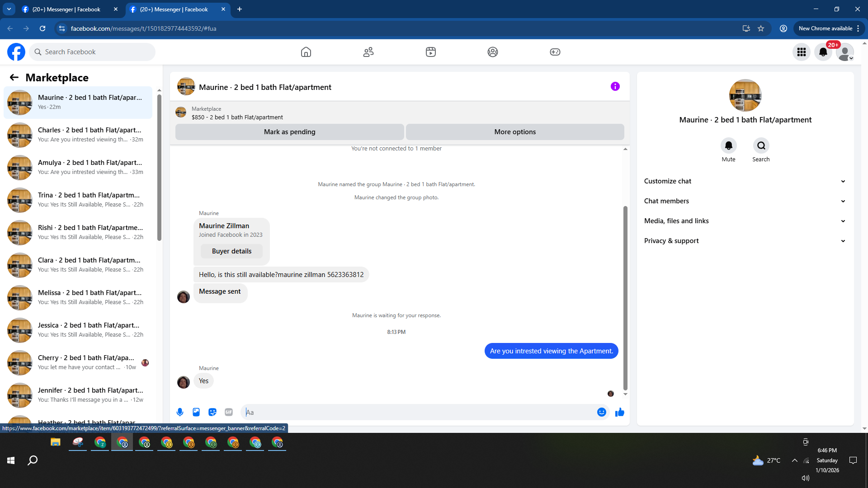
Task: Open the Facebook Home tab
Action: 306,52
